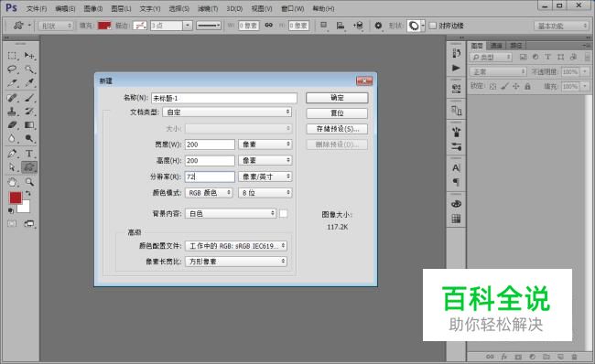Open the RGB 颜色 mode dropdown

[x=209, y=193]
